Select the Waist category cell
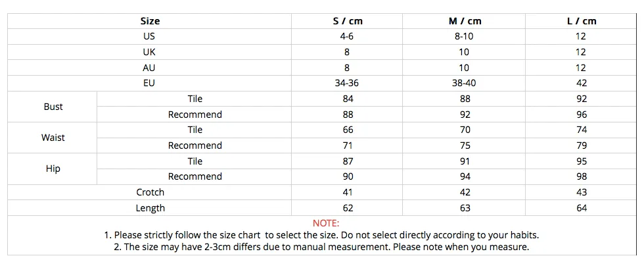 click(x=53, y=138)
